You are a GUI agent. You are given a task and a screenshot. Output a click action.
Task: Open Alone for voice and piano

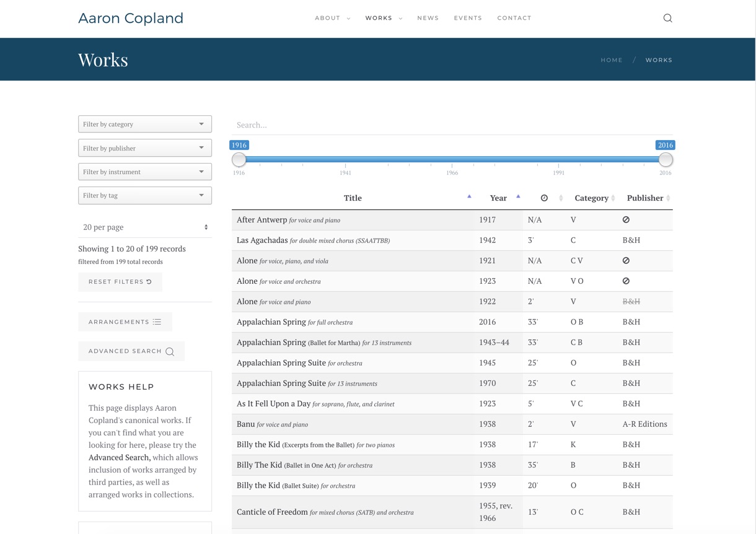pos(274,302)
